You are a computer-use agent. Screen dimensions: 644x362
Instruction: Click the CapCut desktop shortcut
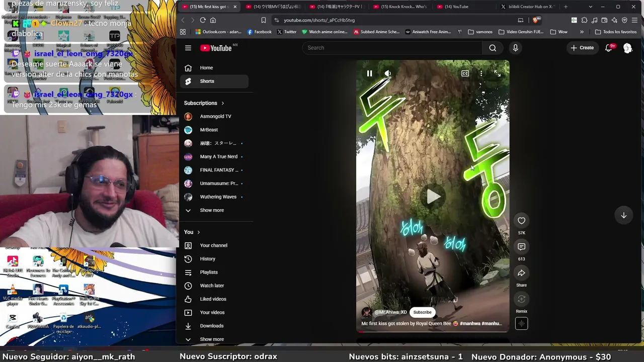pos(13,321)
